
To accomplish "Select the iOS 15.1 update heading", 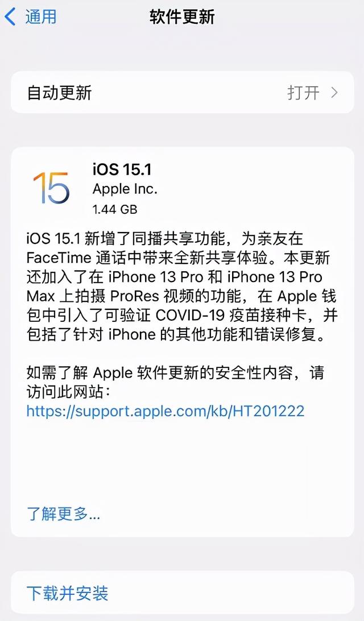I will coord(122,169).
